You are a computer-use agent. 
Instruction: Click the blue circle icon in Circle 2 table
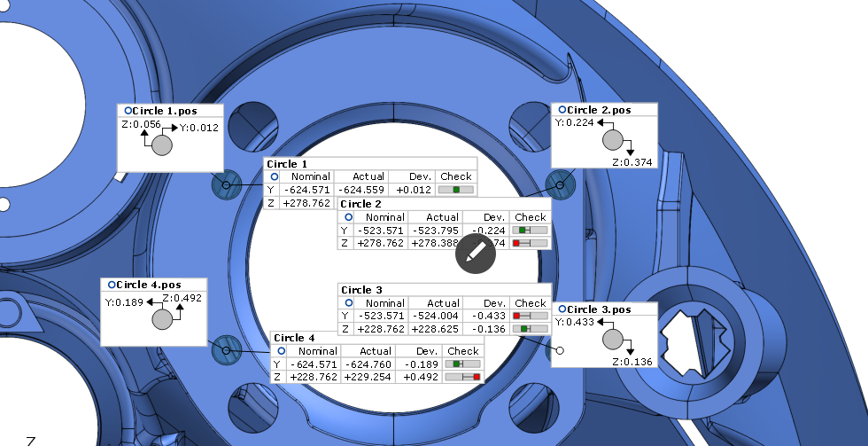[x=348, y=217]
